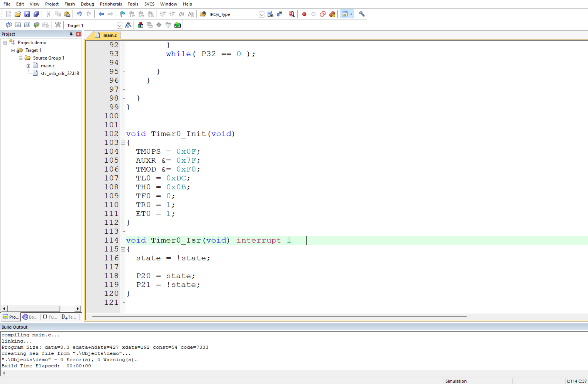
Task: Select the main.c editor tab
Action: [107, 35]
